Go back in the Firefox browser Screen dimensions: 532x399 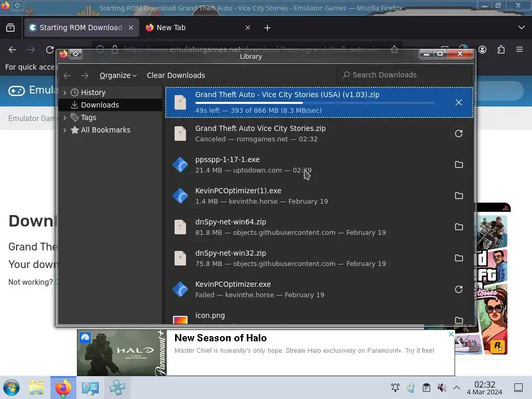coord(12,50)
